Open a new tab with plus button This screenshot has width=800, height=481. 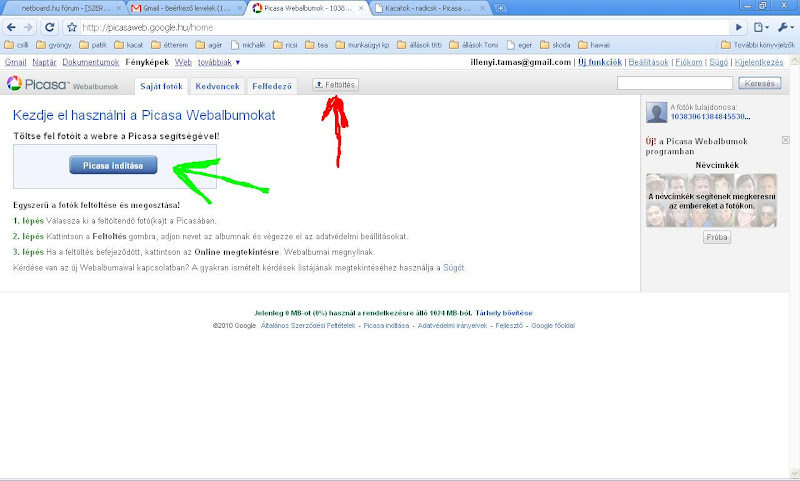click(x=501, y=8)
